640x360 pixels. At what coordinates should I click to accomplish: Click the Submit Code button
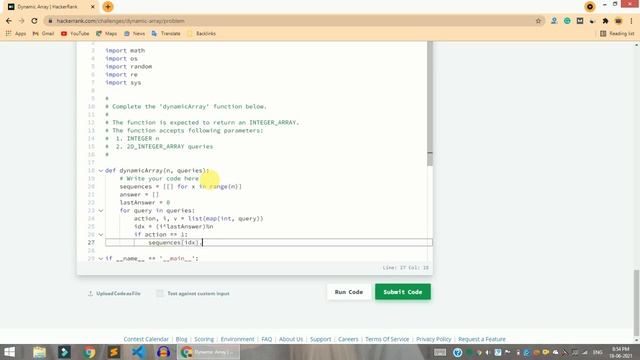pos(403,292)
